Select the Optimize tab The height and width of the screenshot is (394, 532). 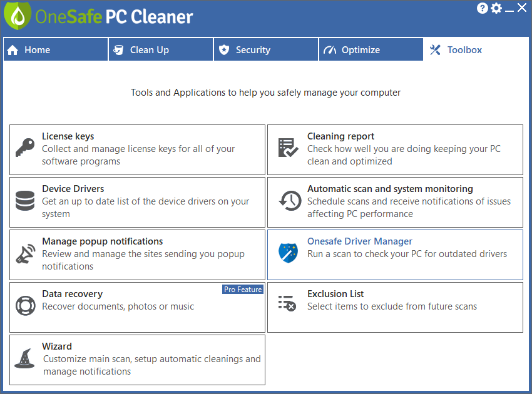[x=371, y=49]
